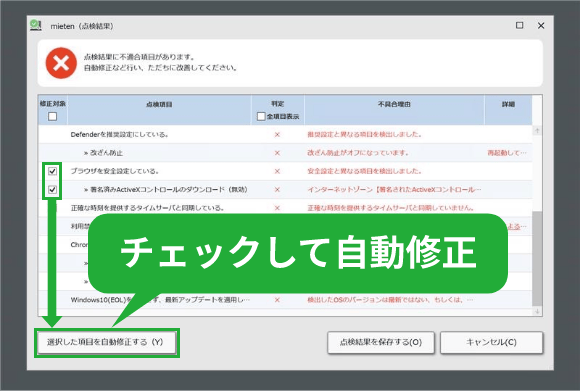
Task: Select the 署名済みActiveXコントロールのダウンロード row text
Action: click(x=166, y=190)
